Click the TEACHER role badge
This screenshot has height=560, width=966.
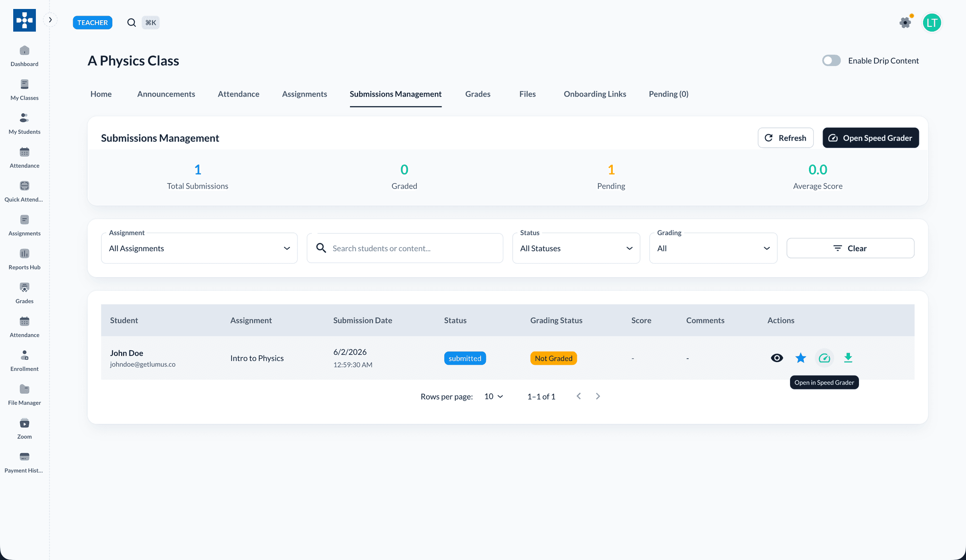92,23
